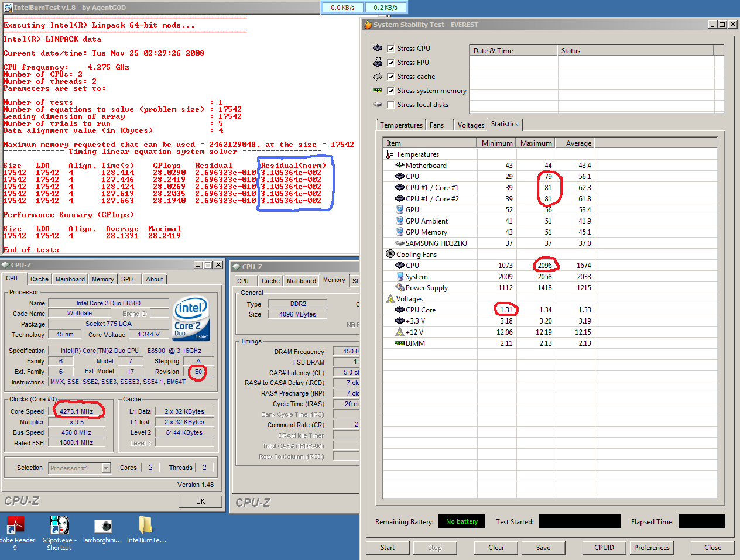Viewport: 740px width, 560px height.
Task: Open EVEREST Preferences
Action: [x=652, y=548]
